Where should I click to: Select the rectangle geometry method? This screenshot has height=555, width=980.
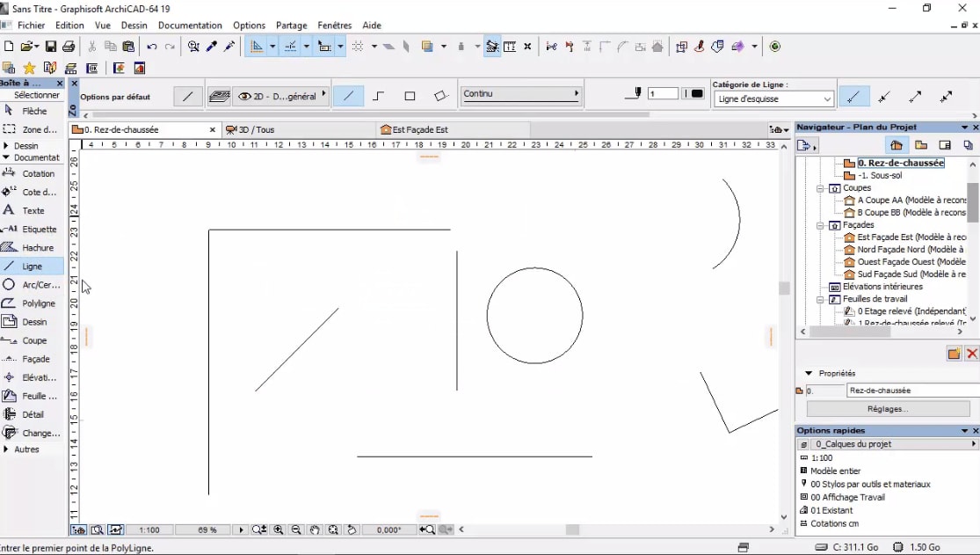click(410, 96)
